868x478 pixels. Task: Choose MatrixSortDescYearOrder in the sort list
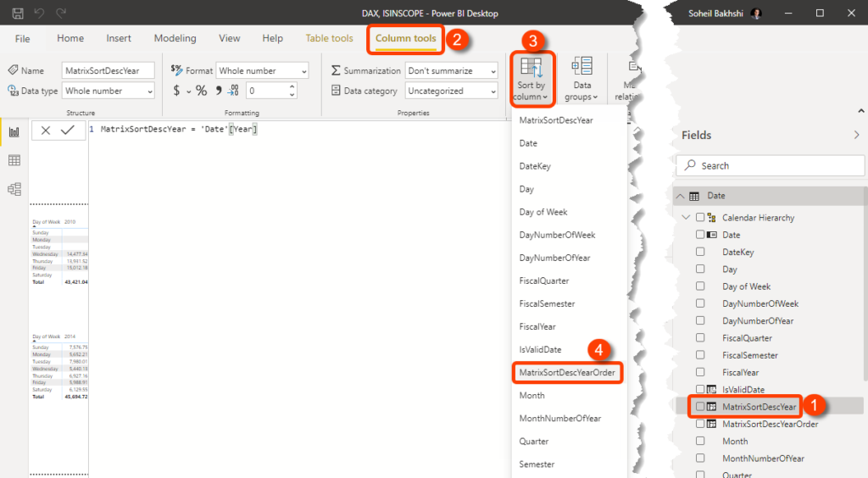(x=567, y=372)
